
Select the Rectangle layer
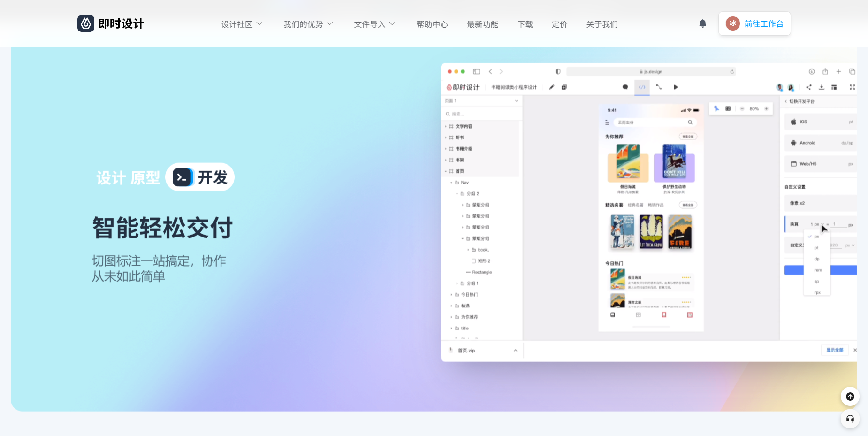coord(481,272)
